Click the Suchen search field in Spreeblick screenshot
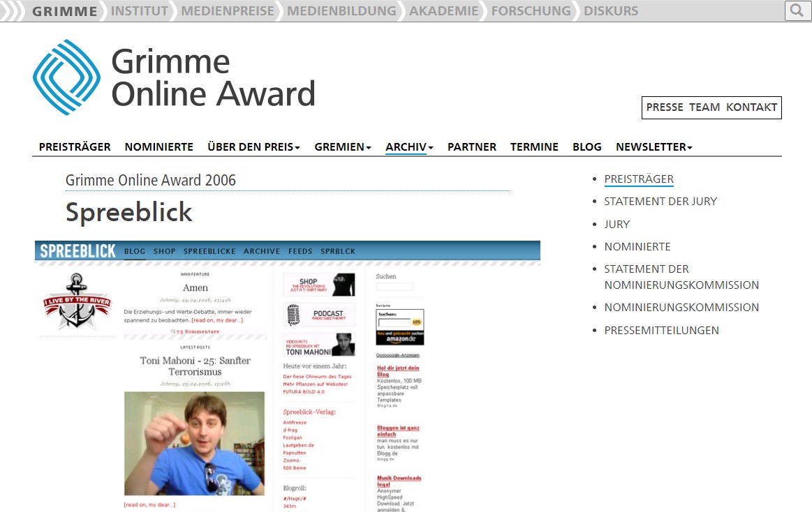The height and width of the screenshot is (512, 812). pyautogui.click(x=394, y=287)
